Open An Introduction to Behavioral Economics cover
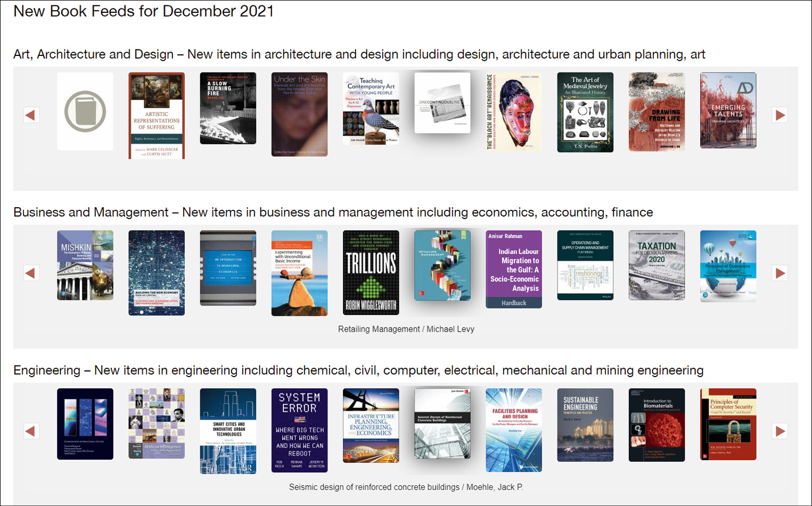Viewport: 812px width, 506px height. pyautogui.click(x=228, y=268)
